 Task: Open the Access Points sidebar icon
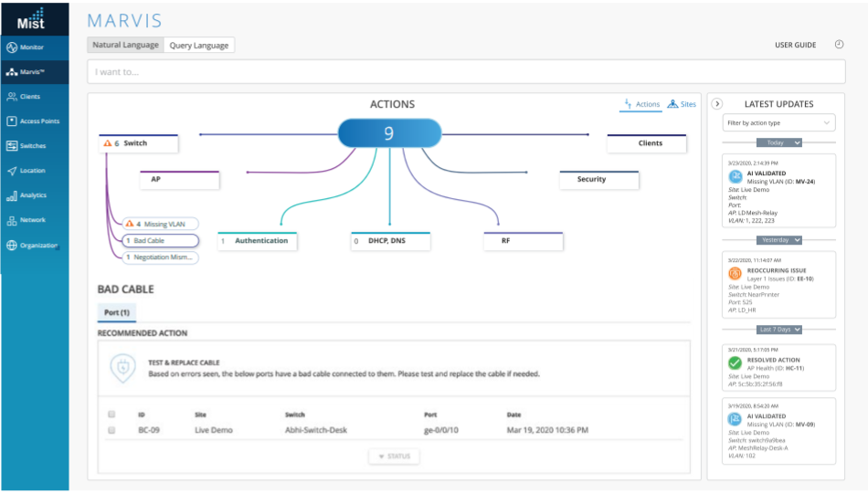(12, 121)
